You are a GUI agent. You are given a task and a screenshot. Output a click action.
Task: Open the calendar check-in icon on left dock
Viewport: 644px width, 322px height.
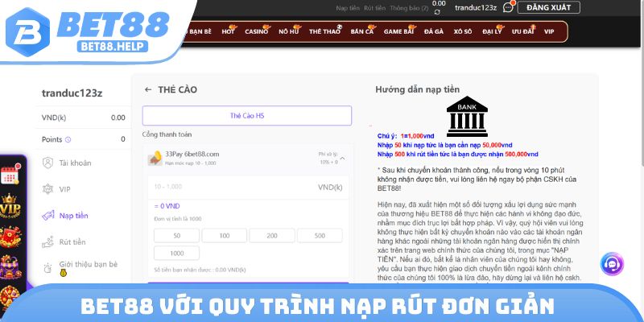[x=10, y=174]
